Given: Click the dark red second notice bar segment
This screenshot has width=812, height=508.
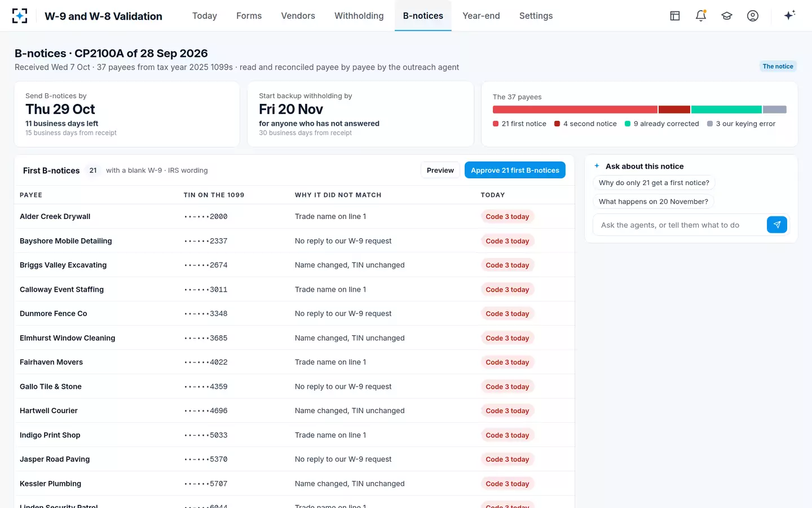Looking at the screenshot, I should point(674,110).
